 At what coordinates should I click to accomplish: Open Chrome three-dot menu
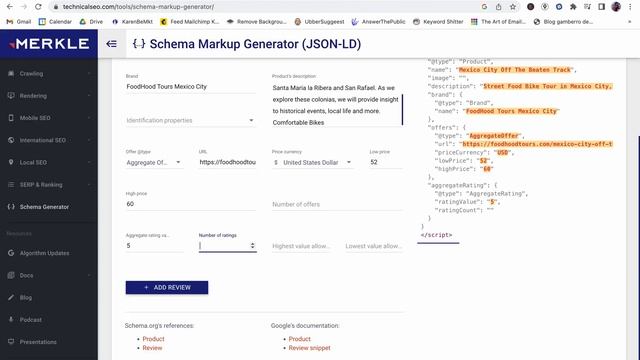tap(630, 7)
